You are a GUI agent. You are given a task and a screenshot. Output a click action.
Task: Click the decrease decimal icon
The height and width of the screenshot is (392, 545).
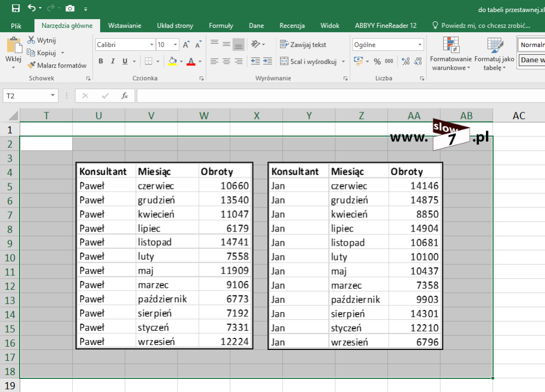click(x=418, y=62)
